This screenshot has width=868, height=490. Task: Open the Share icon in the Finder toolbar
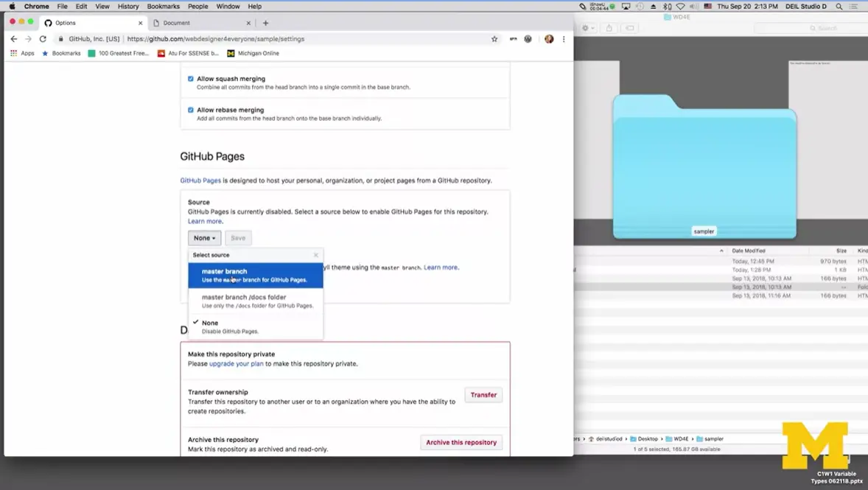(609, 28)
